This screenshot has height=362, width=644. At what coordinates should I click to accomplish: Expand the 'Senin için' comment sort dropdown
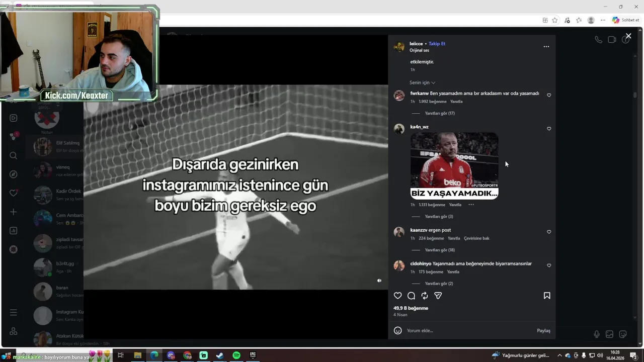422,82
